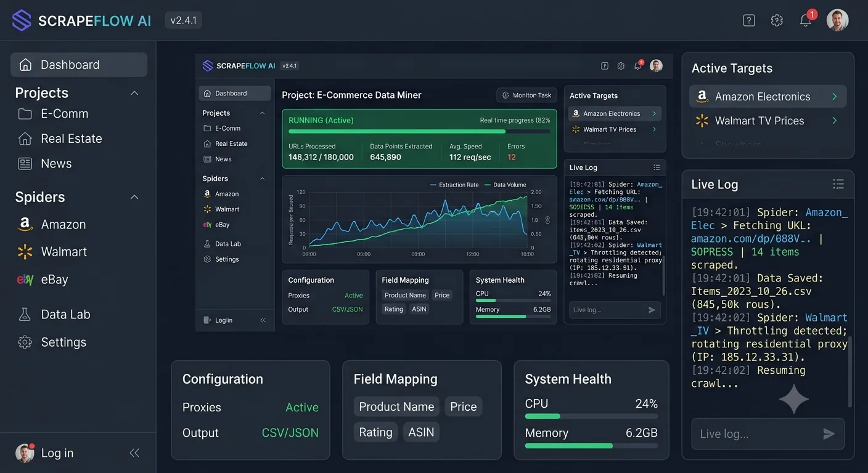Select Walmart spider in the embedded preview sidebar
Viewport: 868px width, 473px height.
pos(221,209)
